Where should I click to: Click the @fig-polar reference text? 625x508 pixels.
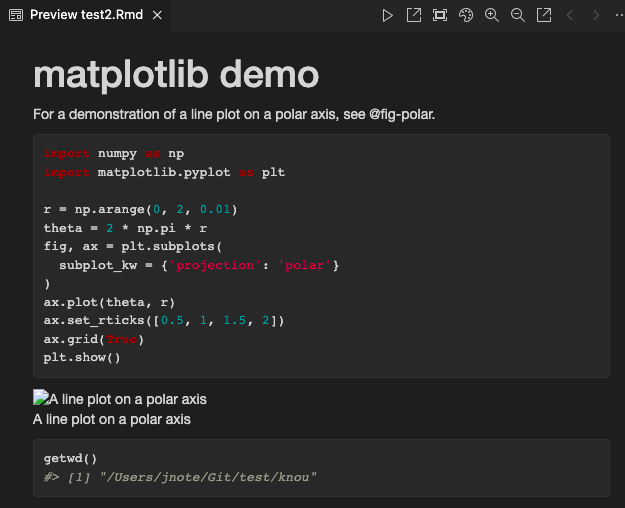coord(402,115)
